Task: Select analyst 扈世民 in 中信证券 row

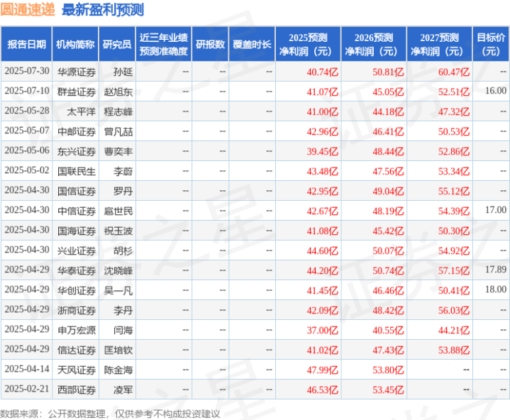Action: (x=118, y=211)
